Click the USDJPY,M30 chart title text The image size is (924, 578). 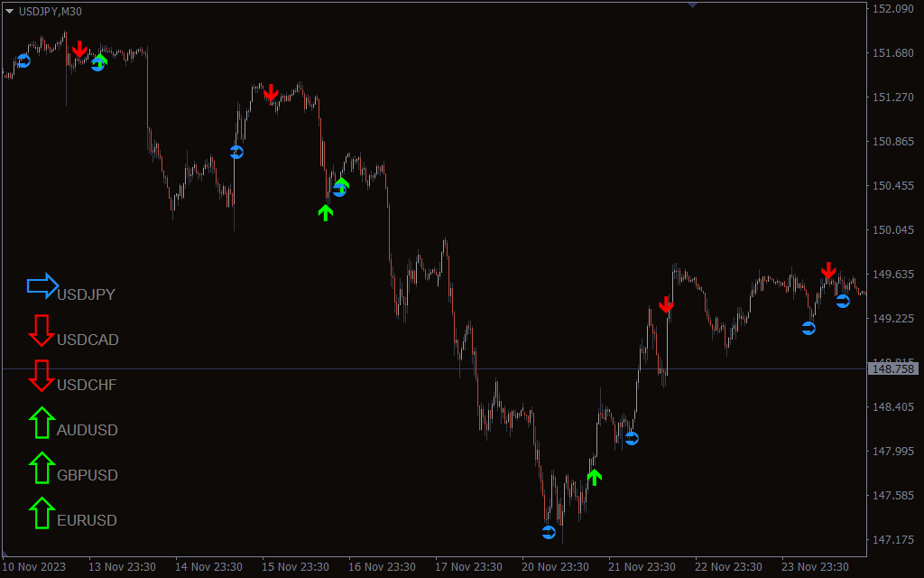point(51,11)
